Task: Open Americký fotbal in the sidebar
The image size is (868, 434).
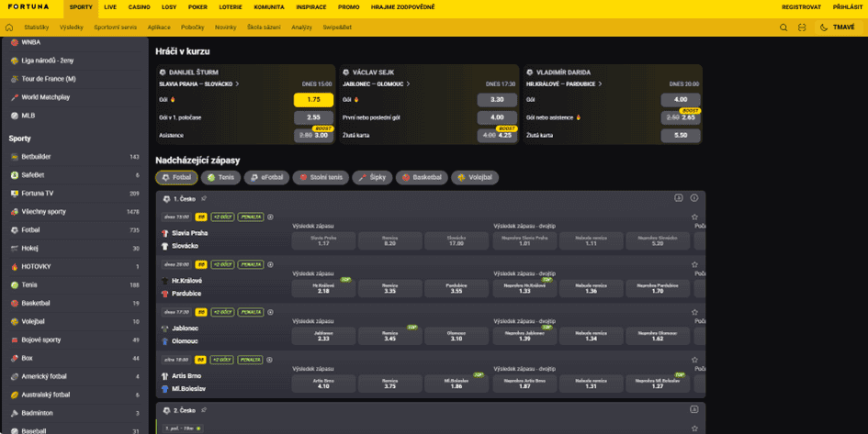Action: tap(74, 376)
